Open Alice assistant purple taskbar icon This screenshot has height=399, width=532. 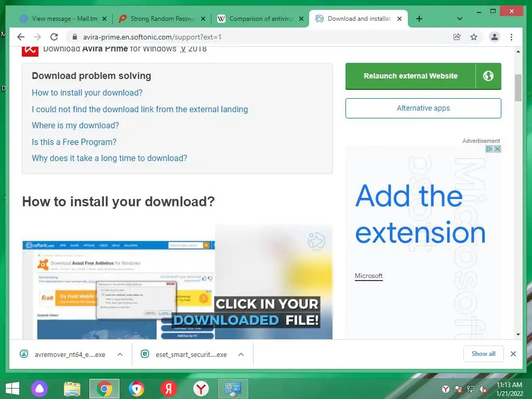click(x=39, y=389)
